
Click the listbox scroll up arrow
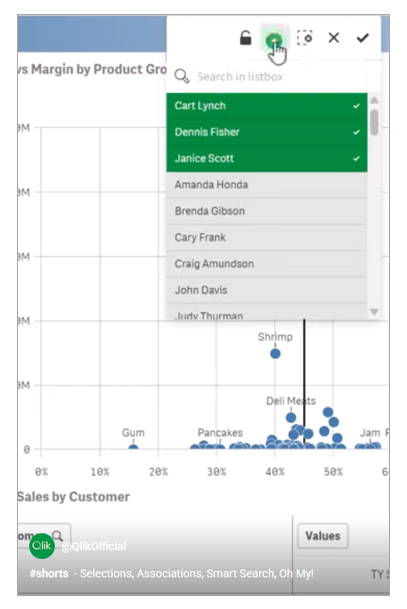click(374, 100)
